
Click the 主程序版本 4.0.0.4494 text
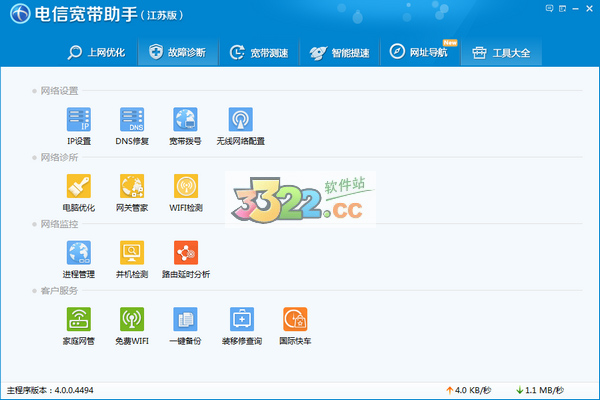pyautogui.click(x=50, y=390)
